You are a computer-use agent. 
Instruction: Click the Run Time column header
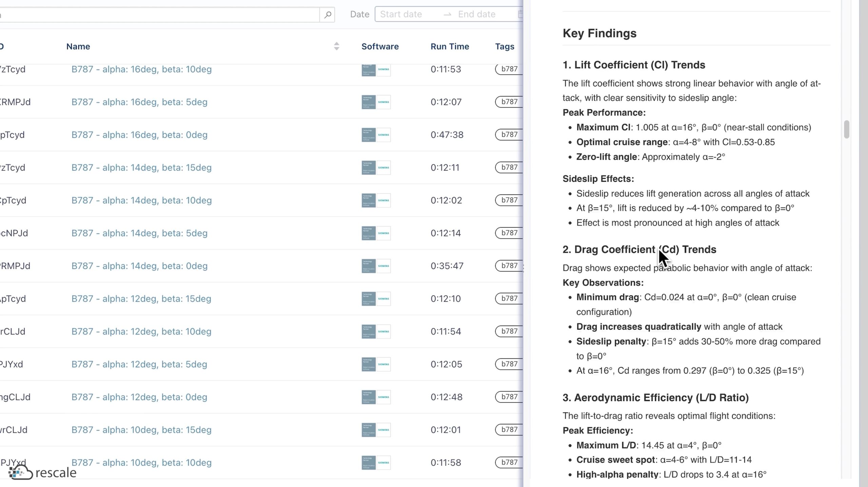tap(450, 46)
